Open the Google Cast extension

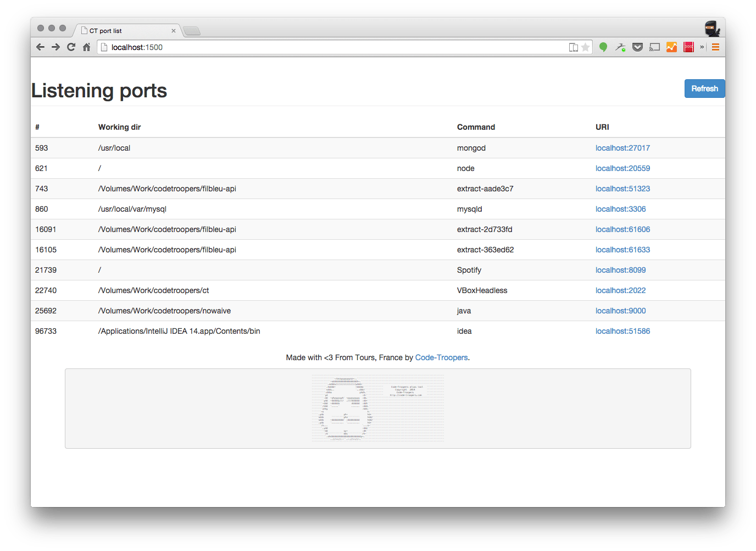tap(654, 47)
